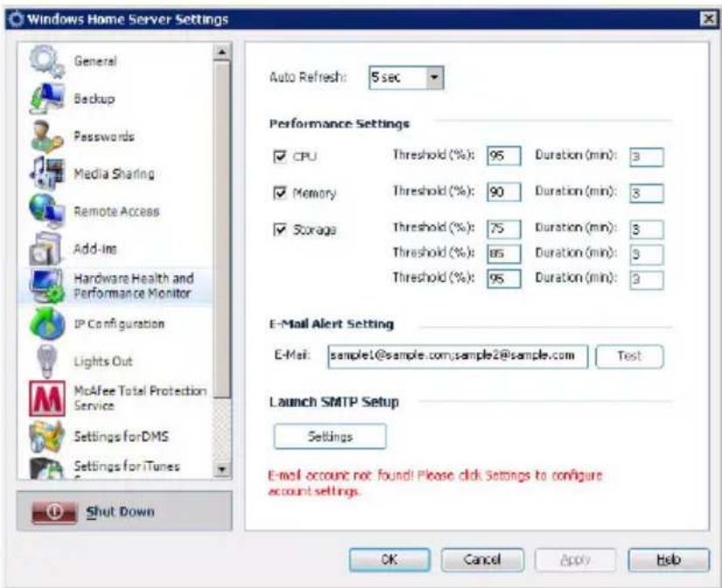The image size is (722, 588).
Task: Click the Help button
Action: pyautogui.click(x=669, y=560)
